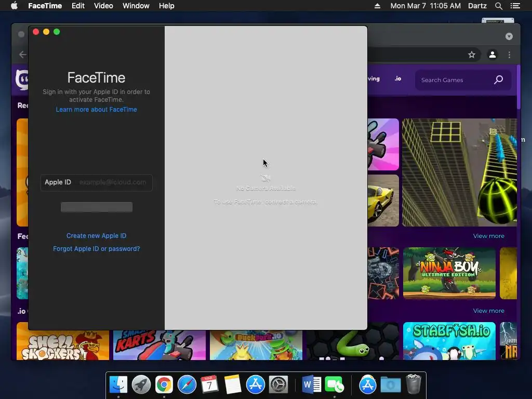
Task: Open the blue Downloads folder in Dock
Action: [391, 385]
